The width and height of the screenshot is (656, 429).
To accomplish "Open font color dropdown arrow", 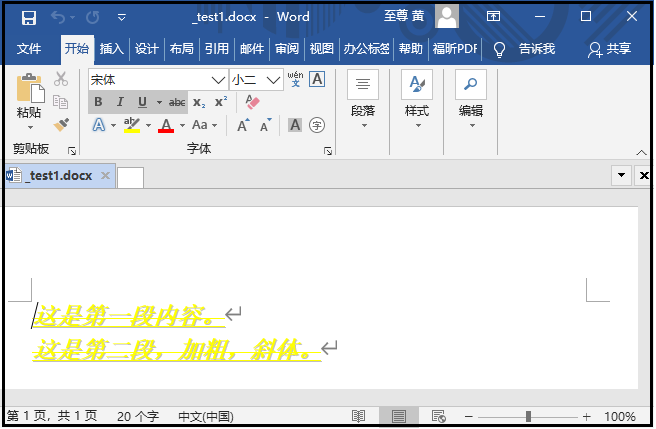I will pos(182,125).
